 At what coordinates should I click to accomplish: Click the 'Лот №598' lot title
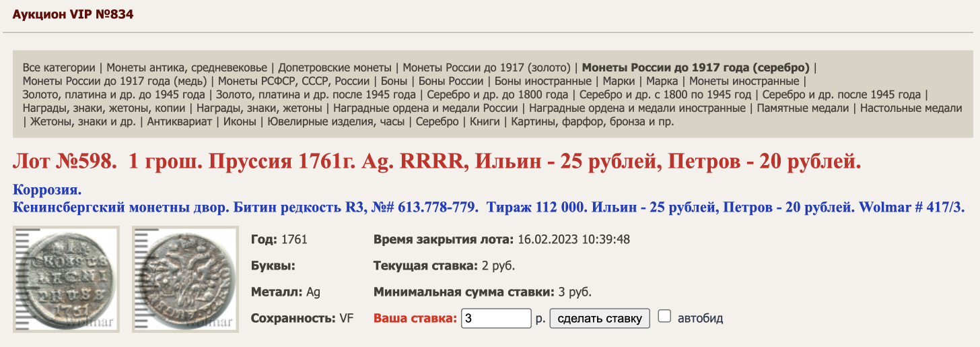436,162
